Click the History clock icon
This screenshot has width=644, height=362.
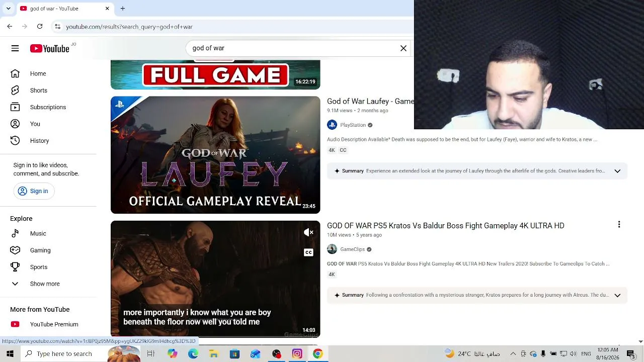(x=15, y=141)
